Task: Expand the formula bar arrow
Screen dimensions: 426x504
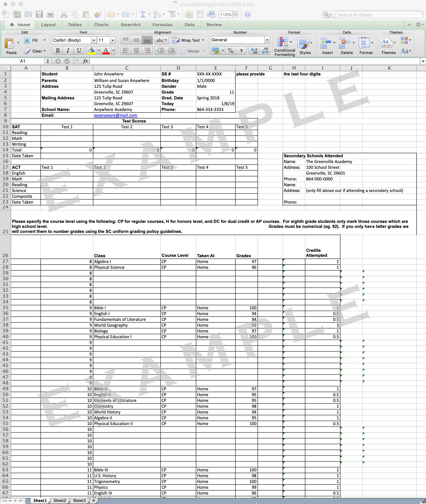Action: pyautogui.click(x=423, y=61)
